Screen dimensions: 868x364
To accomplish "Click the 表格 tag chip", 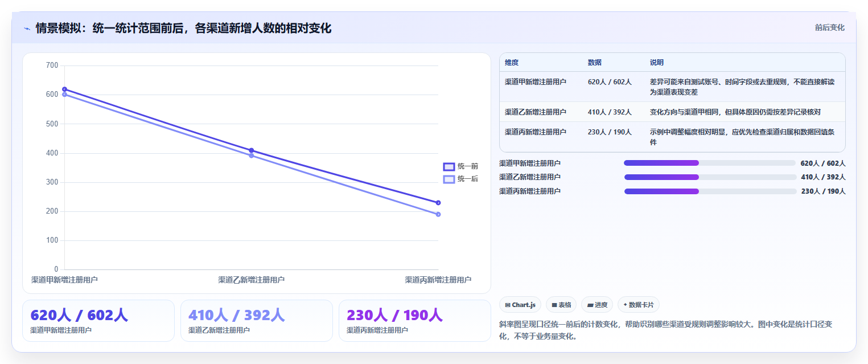I will click(x=561, y=305).
